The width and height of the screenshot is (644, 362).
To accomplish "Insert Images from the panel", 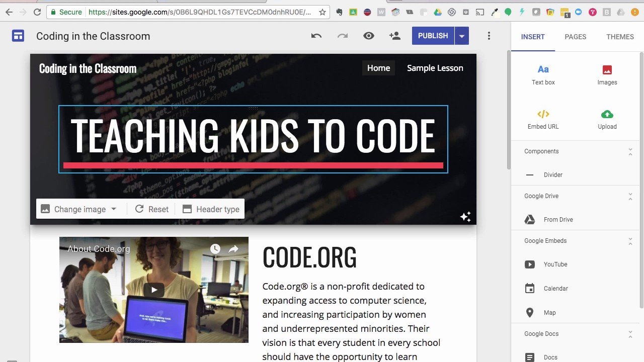I will (x=607, y=74).
